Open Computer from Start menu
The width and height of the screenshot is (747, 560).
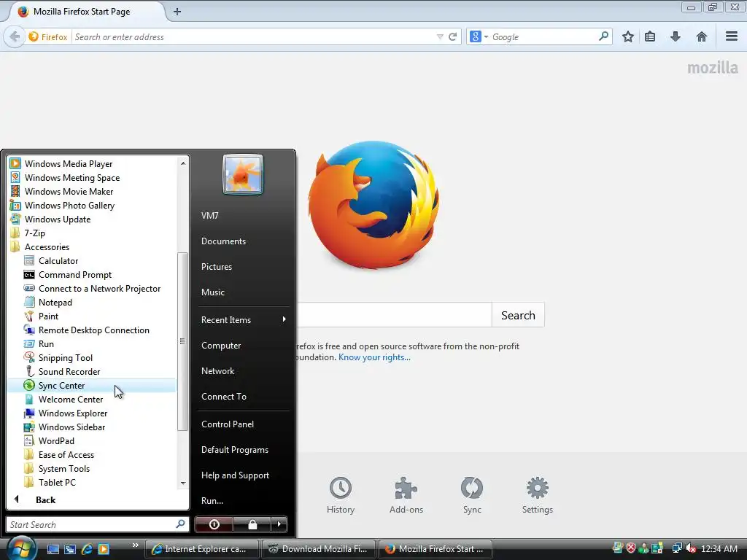point(221,346)
